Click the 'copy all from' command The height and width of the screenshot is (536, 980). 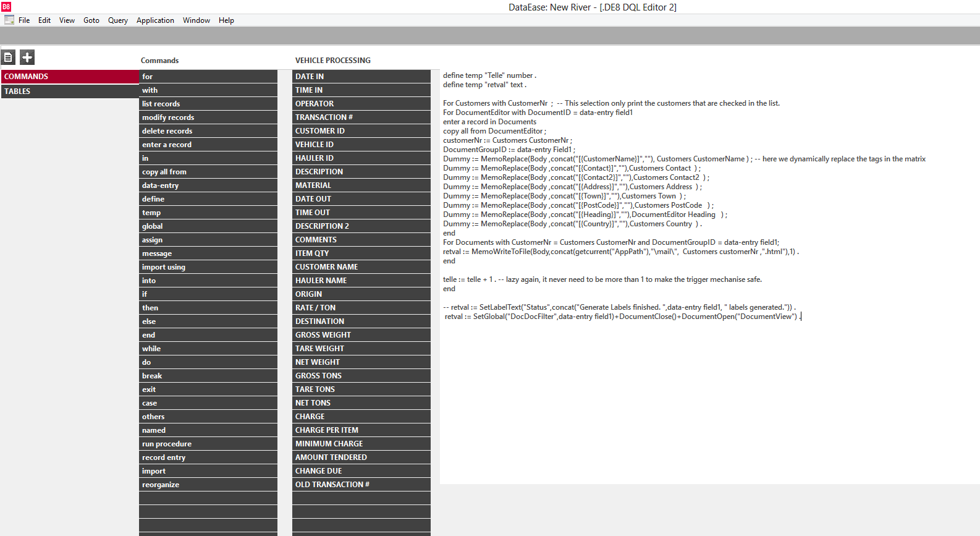208,172
